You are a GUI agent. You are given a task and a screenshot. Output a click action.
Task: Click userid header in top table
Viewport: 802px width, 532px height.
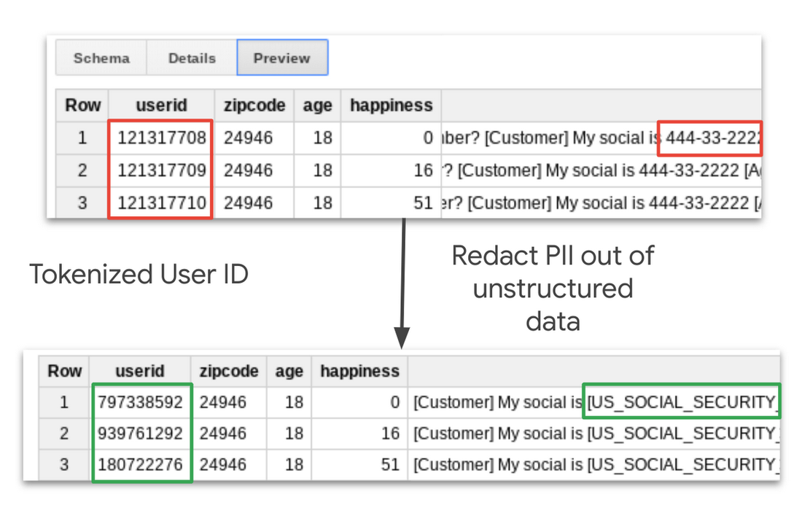pyautogui.click(x=162, y=105)
